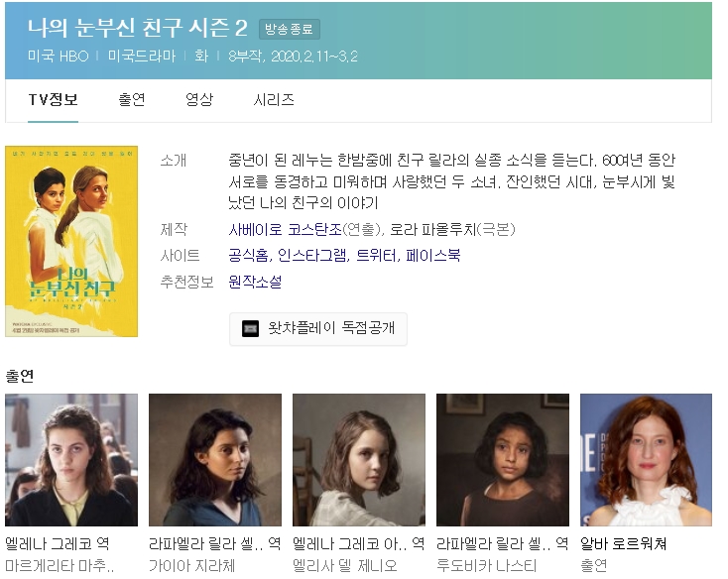Select the 엘리사 델 제니오 name link
Image resolution: width=728 pixels, height=579 pixels.
(x=346, y=567)
